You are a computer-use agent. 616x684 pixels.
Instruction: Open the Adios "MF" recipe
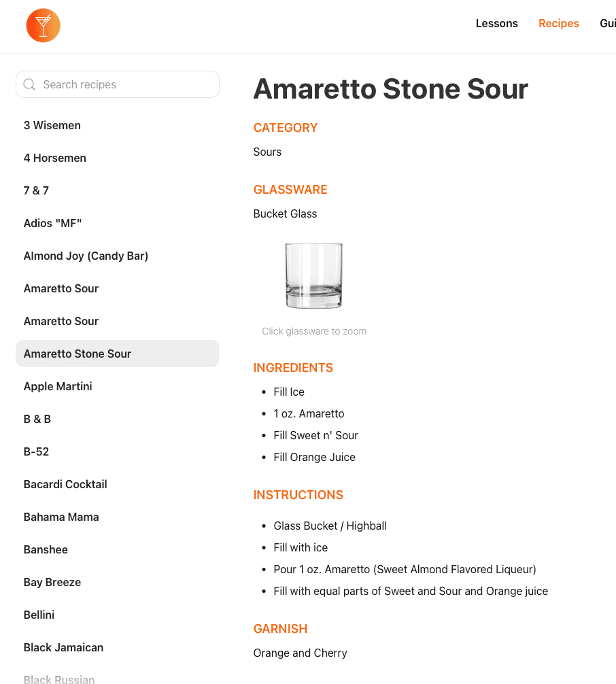[x=52, y=223]
